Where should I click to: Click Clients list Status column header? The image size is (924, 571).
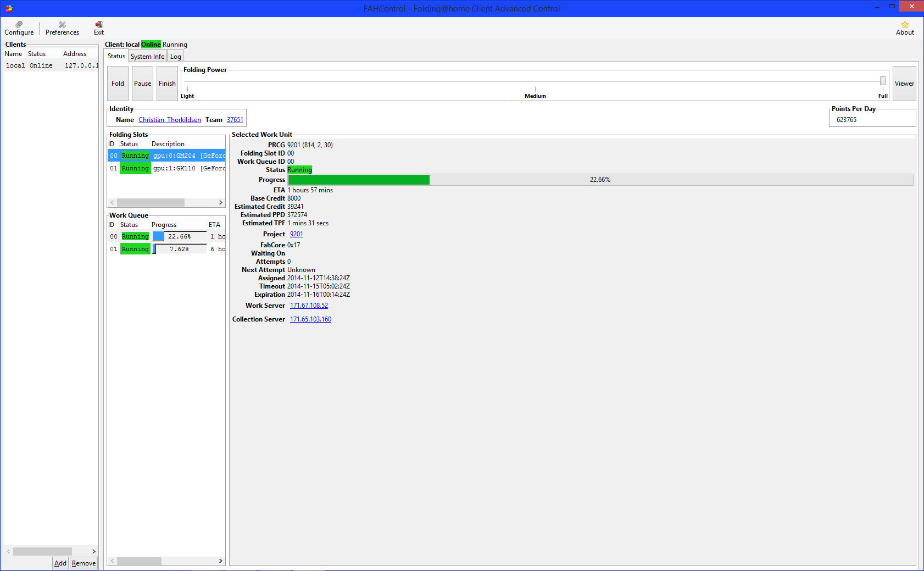click(x=37, y=54)
